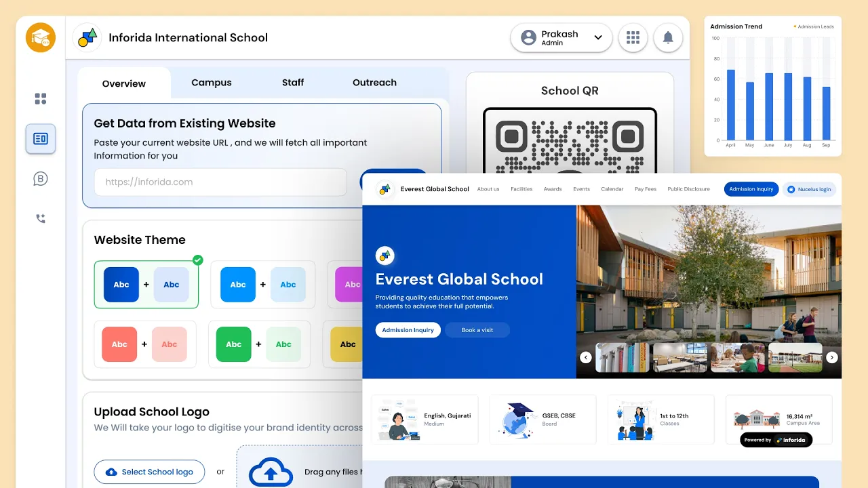Screen dimensions: 868x488
Task: Select the sky blue website theme
Action: click(263, 285)
